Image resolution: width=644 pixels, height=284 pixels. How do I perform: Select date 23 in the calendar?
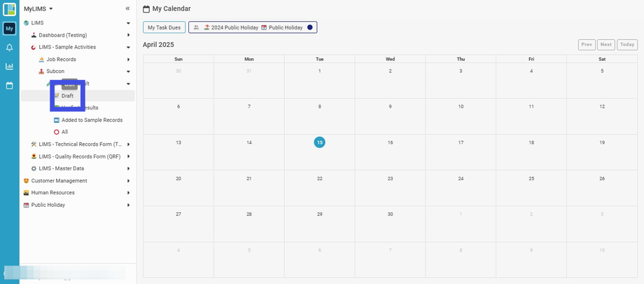[x=390, y=179]
